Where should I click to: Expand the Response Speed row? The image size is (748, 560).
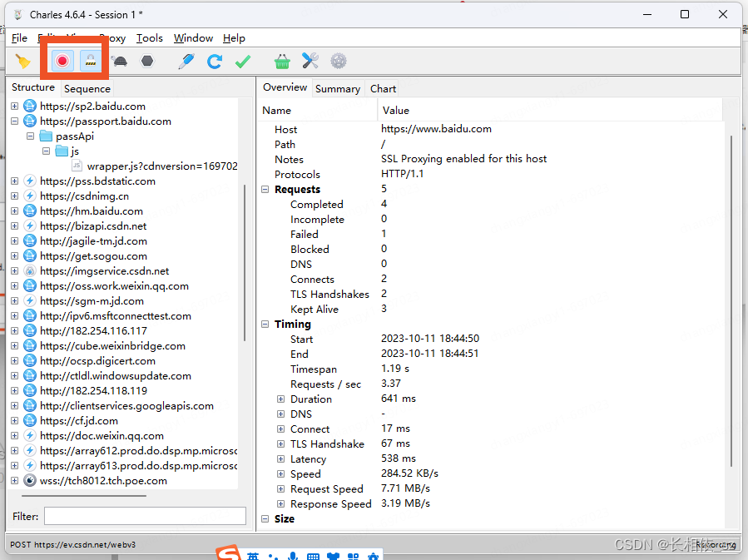point(281,503)
